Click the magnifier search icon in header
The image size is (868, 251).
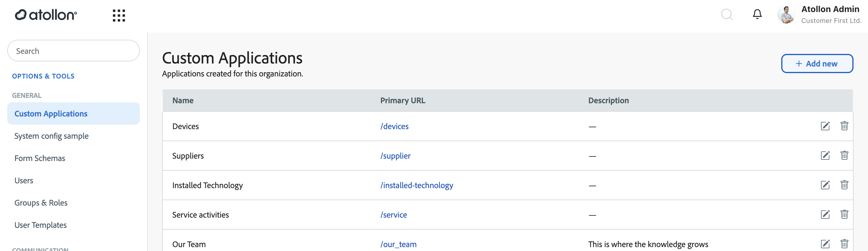726,14
